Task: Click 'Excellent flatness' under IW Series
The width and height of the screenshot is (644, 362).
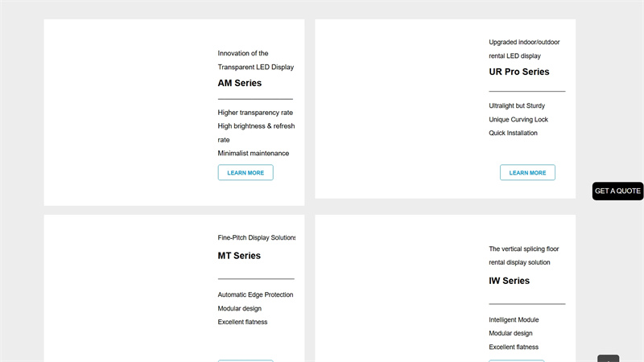Action: pyautogui.click(x=514, y=347)
